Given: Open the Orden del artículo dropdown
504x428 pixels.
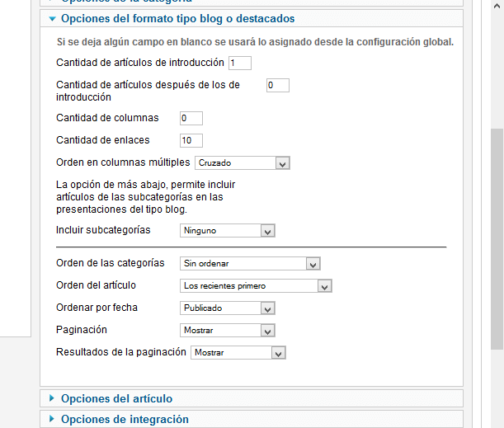Looking at the screenshot, I should click(256, 286).
